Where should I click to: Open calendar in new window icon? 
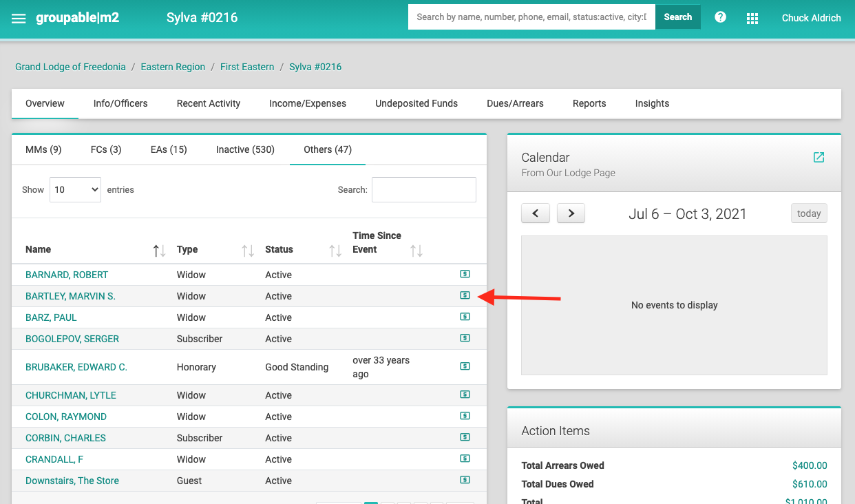coord(819,158)
